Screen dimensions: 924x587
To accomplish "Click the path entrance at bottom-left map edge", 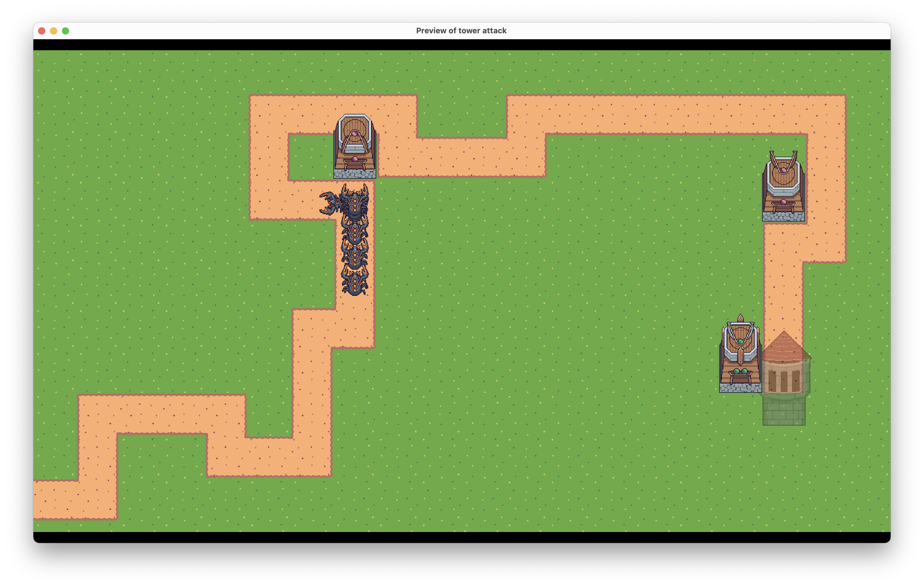I will coord(42,500).
